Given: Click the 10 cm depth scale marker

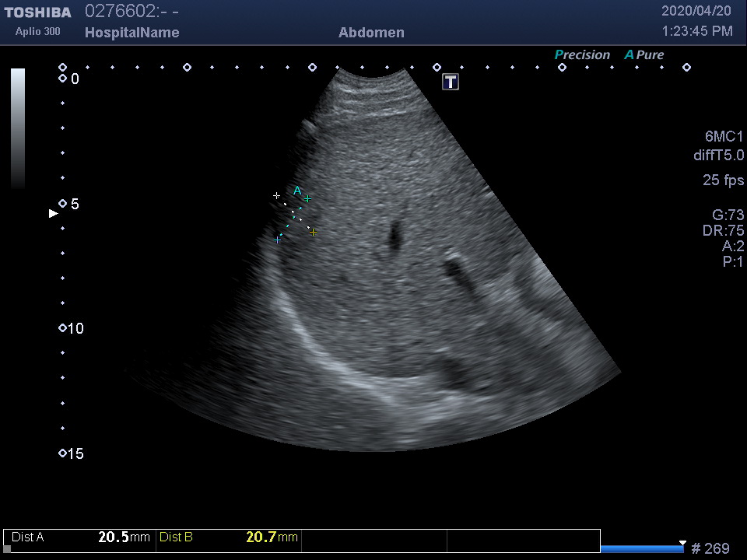Looking at the screenshot, I should click(x=63, y=328).
